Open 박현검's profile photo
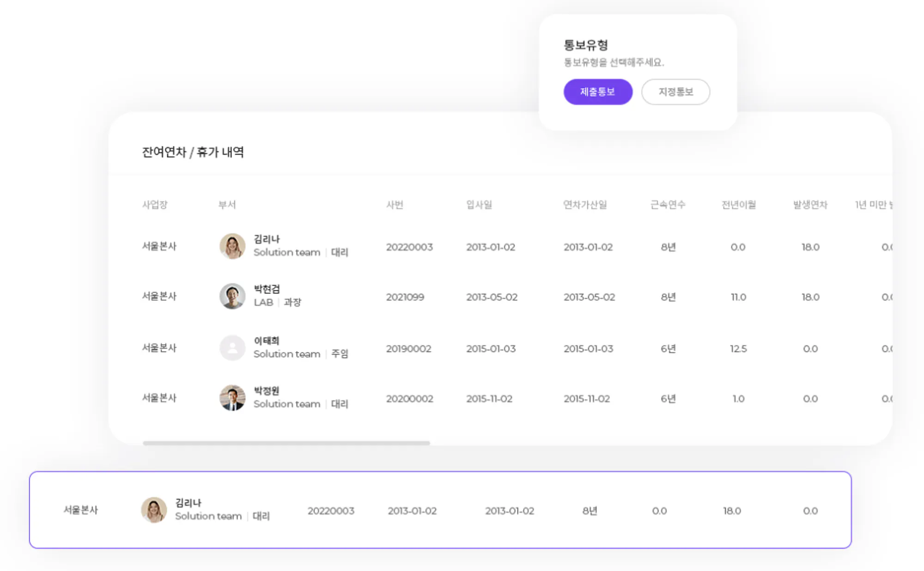Screen dimensions: 924x571 click(x=232, y=296)
